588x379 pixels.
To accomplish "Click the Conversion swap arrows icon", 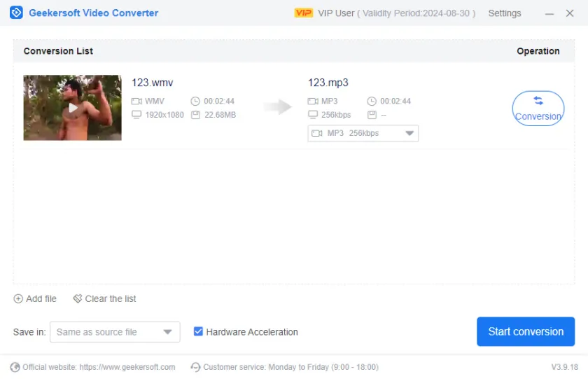I will pos(538,101).
